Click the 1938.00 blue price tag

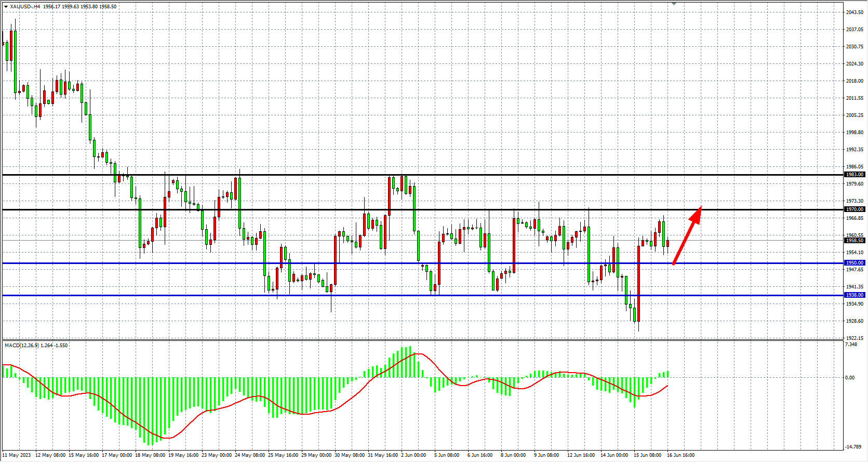pos(854,295)
